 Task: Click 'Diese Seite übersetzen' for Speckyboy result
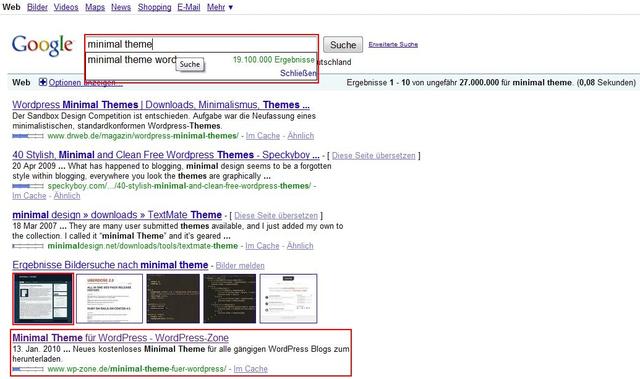click(x=373, y=155)
